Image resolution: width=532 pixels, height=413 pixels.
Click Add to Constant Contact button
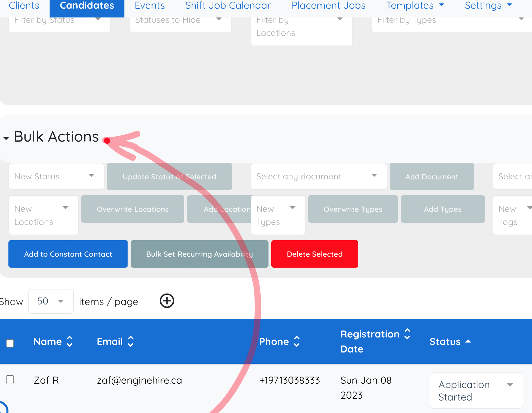coord(68,254)
